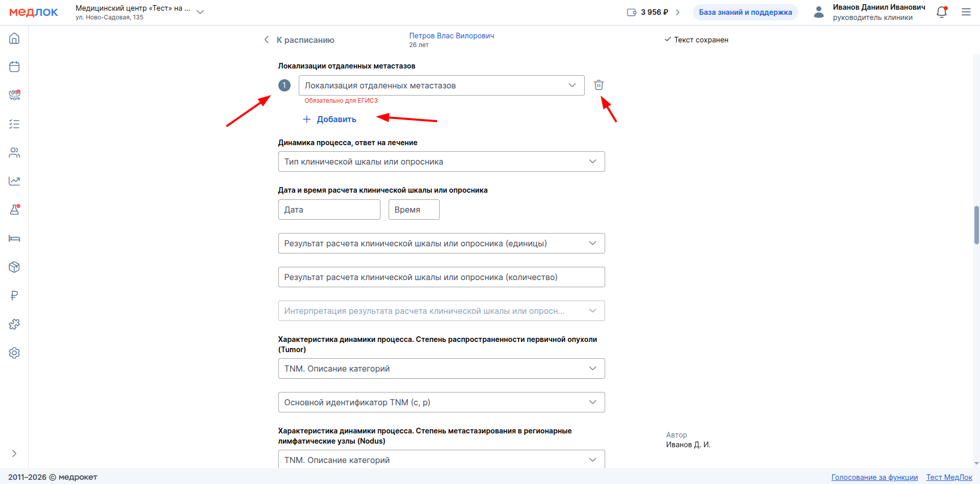Open the calendar schedule icon
The width and height of the screenshot is (980, 484).
[x=14, y=66]
